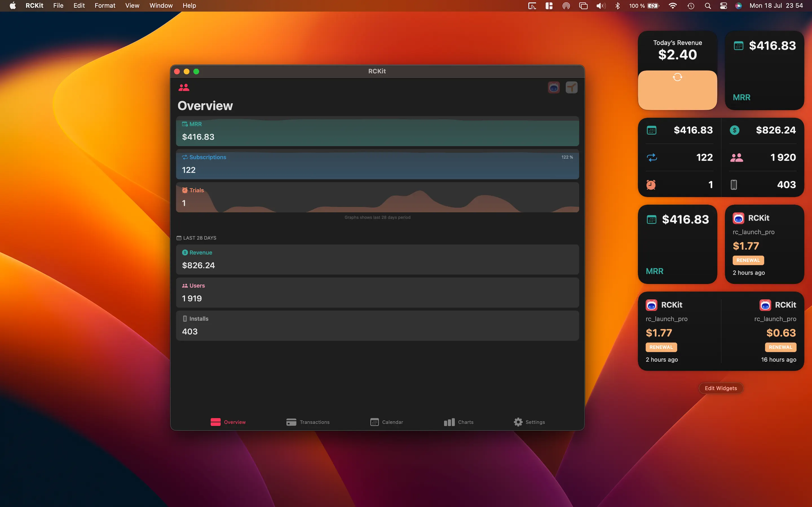Click refresh icon in Today's Revenue widget
Image resolution: width=812 pixels, height=507 pixels.
point(677,77)
